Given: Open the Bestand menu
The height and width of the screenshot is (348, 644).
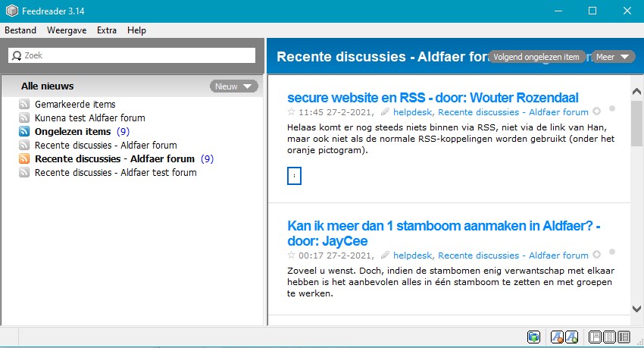Looking at the screenshot, I should tap(20, 30).
